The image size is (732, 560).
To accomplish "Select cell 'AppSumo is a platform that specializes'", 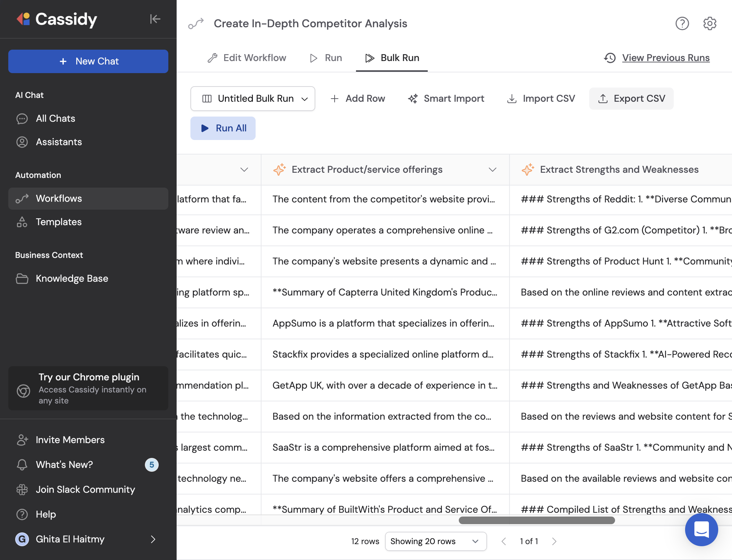I will pos(385,323).
